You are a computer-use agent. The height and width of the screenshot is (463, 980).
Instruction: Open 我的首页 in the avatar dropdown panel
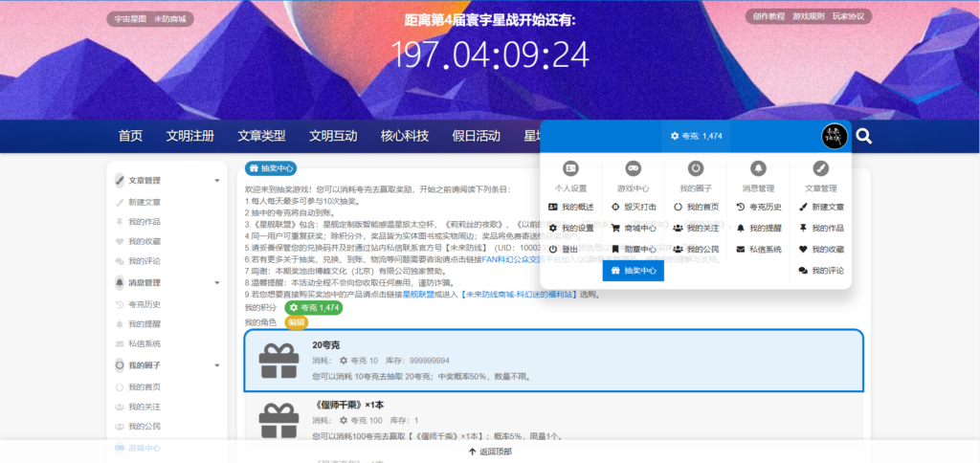(696, 207)
